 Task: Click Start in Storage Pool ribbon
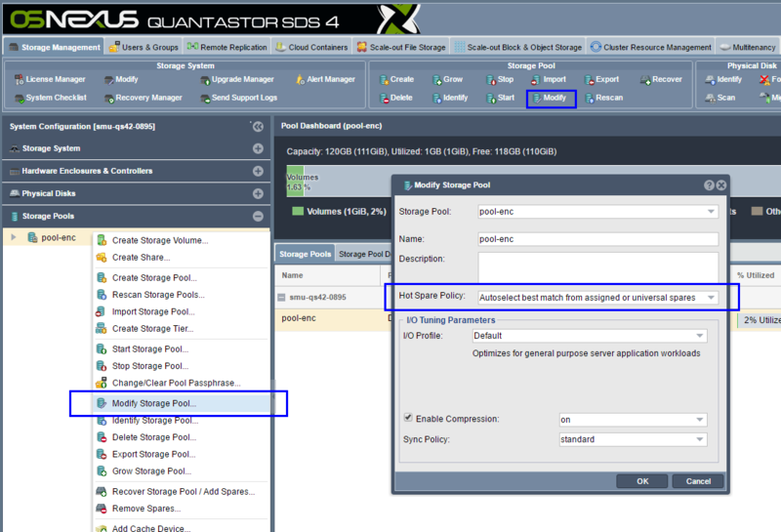500,98
